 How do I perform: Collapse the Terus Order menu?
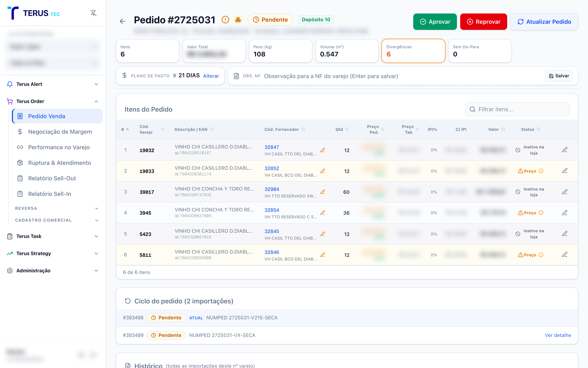[x=53, y=101]
